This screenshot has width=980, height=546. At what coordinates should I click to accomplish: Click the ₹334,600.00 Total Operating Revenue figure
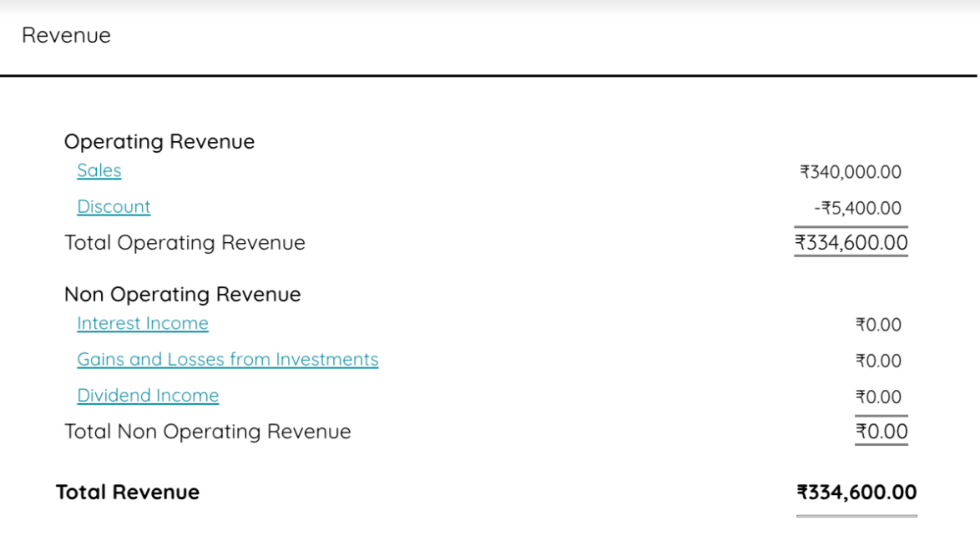852,242
